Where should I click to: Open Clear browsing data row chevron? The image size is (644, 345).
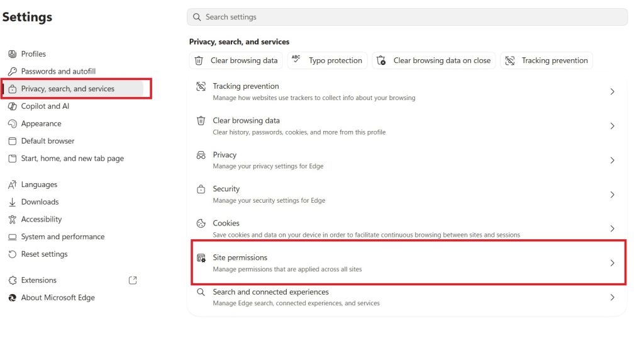click(612, 126)
